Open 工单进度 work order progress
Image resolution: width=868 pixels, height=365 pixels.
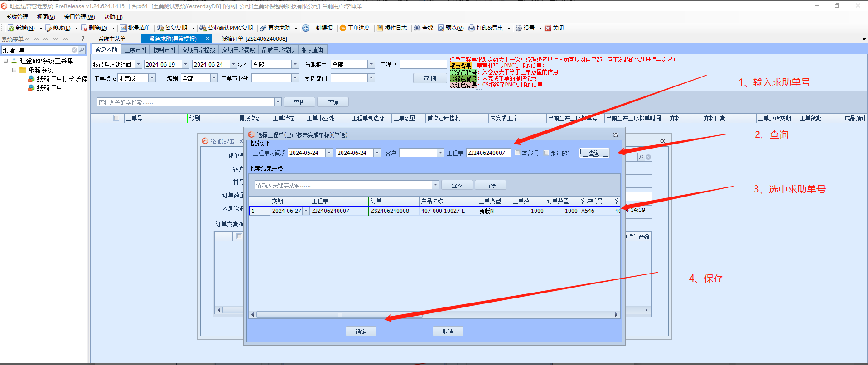click(355, 28)
